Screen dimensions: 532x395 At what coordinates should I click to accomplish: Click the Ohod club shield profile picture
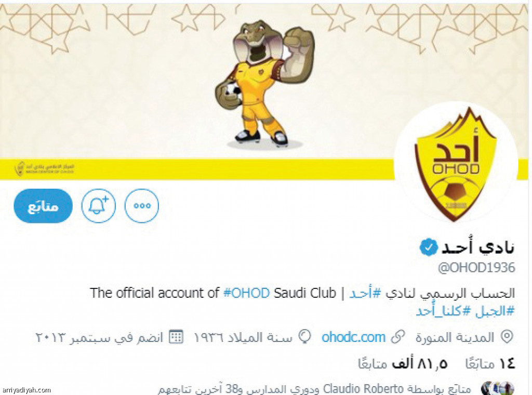(456, 164)
